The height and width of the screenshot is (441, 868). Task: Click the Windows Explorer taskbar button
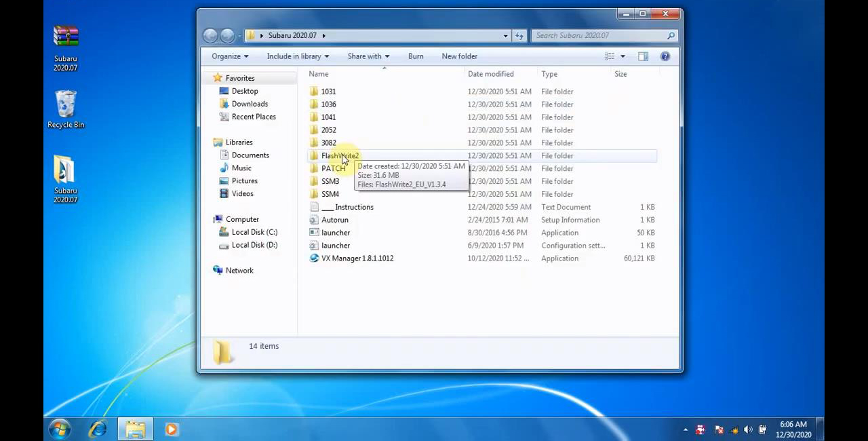[x=135, y=429]
